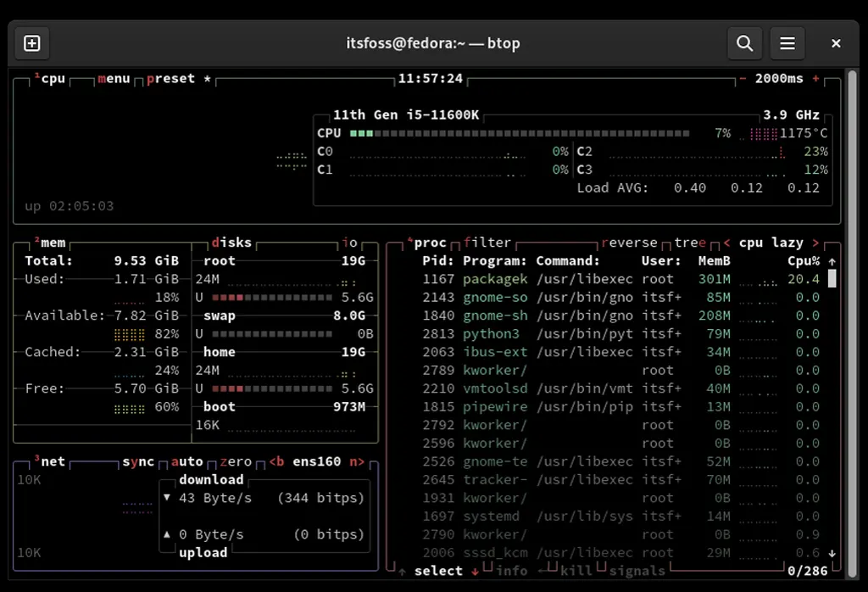Increase update interval with plus
This screenshot has width=868, height=592.
816,79
